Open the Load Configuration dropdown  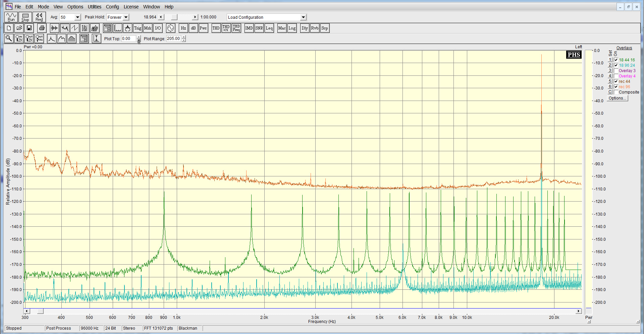[x=303, y=17]
